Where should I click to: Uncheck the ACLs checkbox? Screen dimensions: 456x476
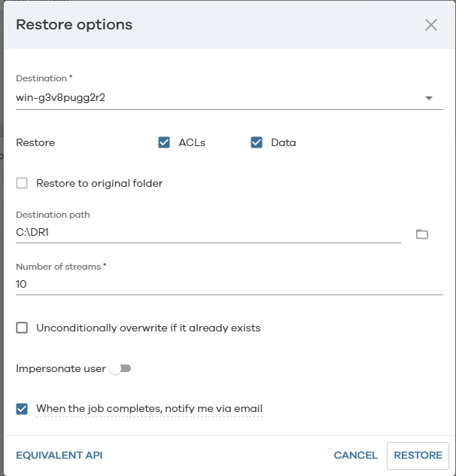coord(164,142)
